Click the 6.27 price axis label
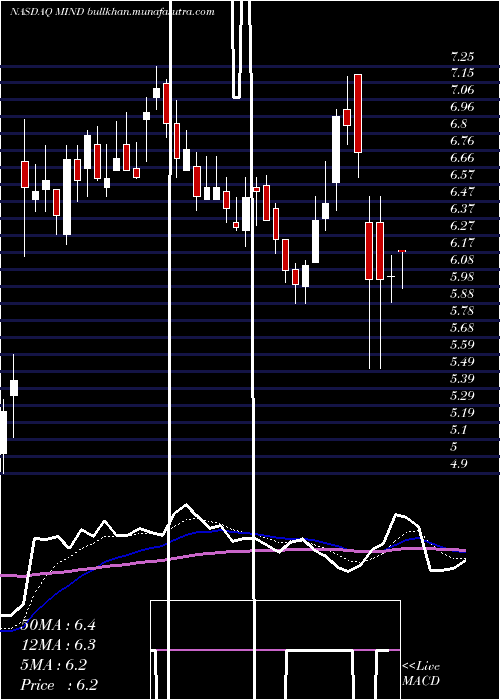Screen dimensions: 500x700 (x=462, y=225)
